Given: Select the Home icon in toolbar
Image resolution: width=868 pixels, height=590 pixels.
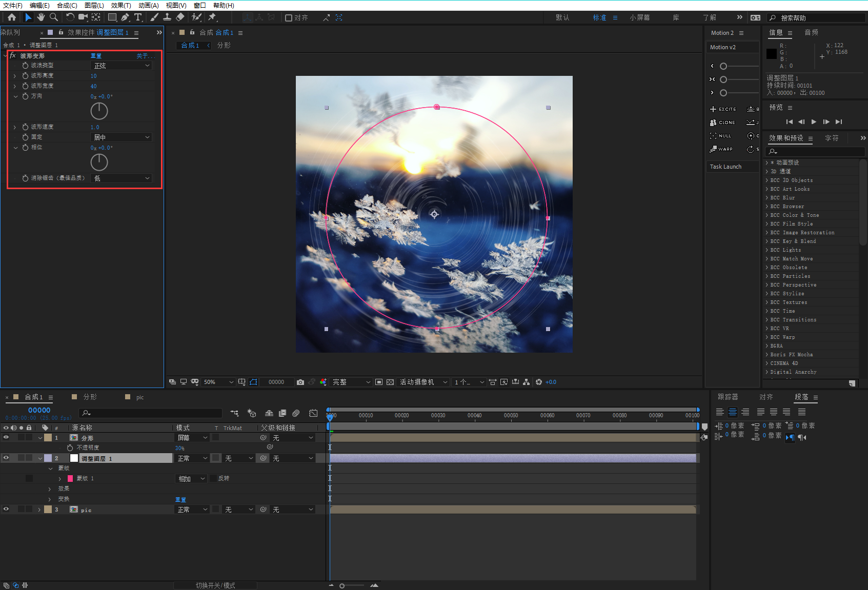Looking at the screenshot, I should tap(12, 17).
